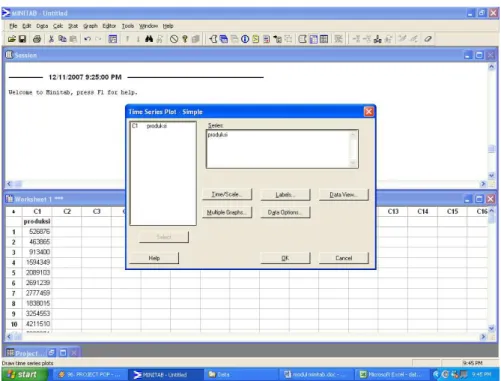Click the cell with value 526876

37,231
